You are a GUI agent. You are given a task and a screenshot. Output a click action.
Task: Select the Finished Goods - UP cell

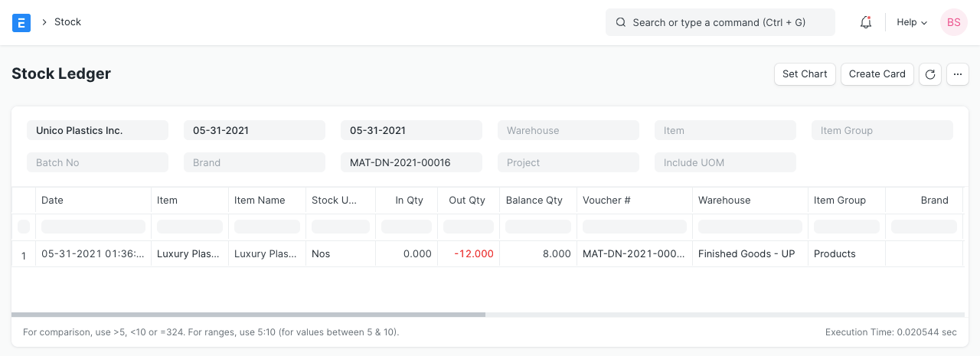coord(750,253)
